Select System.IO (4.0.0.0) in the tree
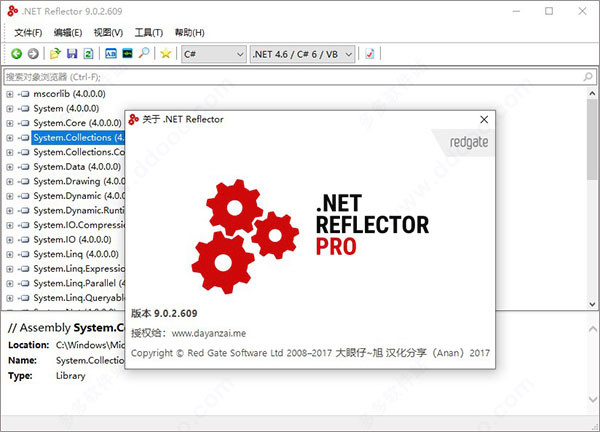Viewport: 600px width, 432px height. [x=72, y=240]
